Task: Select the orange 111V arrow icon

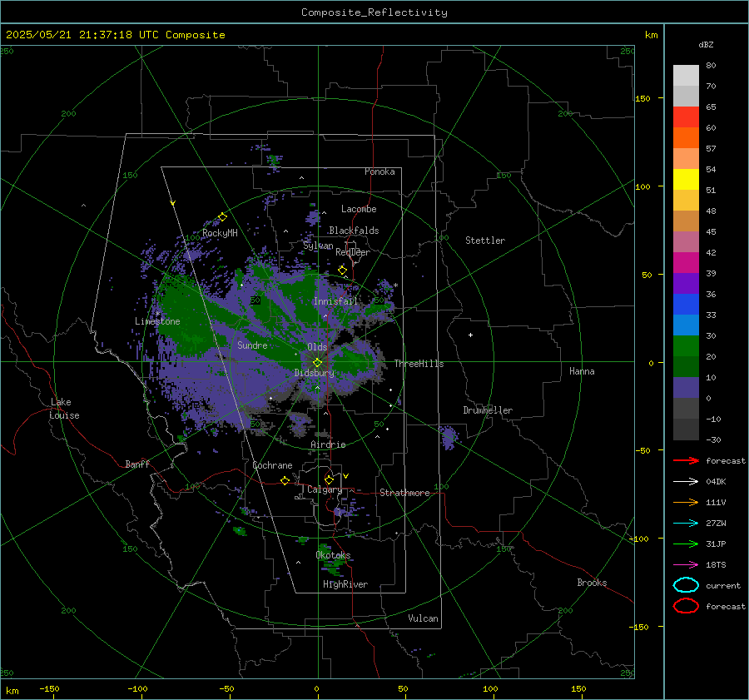Action: (x=686, y=502)
